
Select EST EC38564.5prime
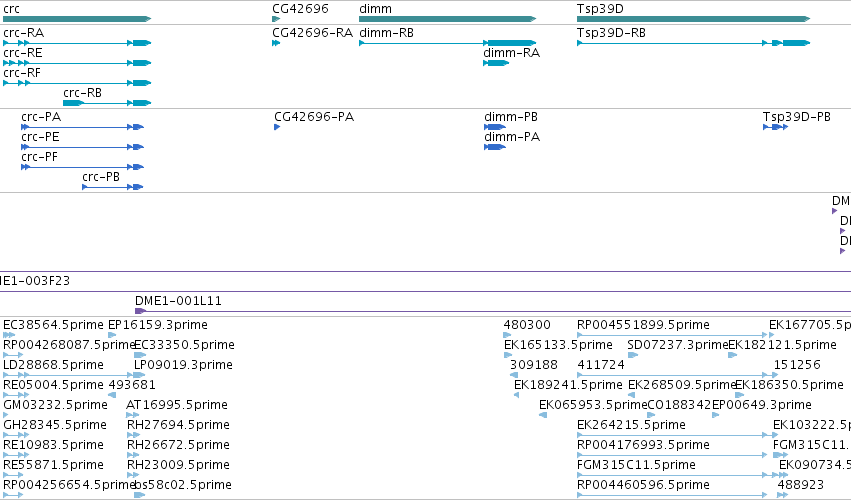[53, 325]
